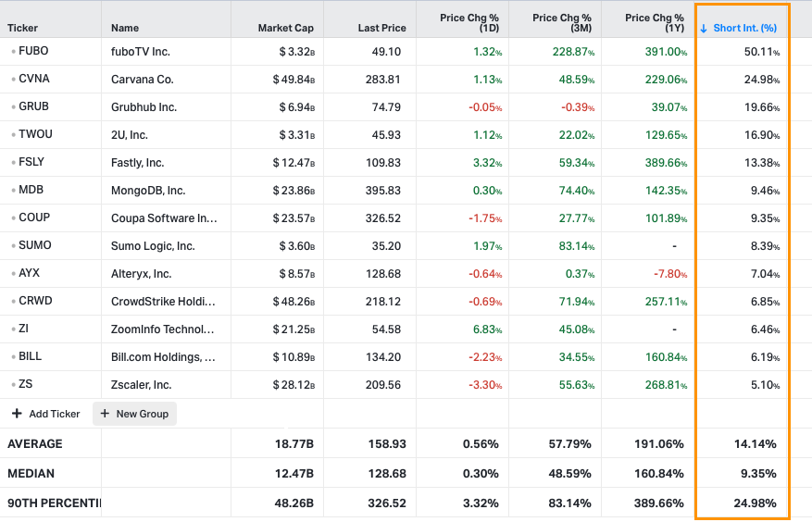Click GRUB's -0.39% 3M price change

point(578,107)
